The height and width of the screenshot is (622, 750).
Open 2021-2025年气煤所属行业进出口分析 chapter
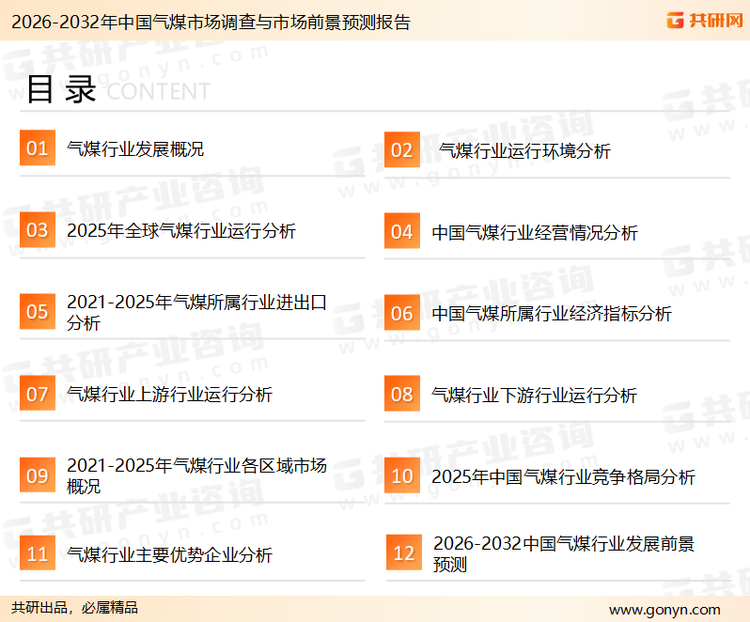[196, 312]
